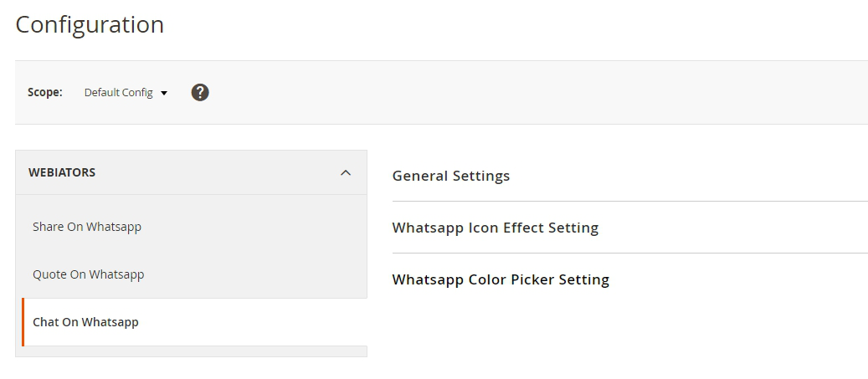Click the Configuration page heading
The width and height of the screenshot is (868, 379).
point(90,25)
